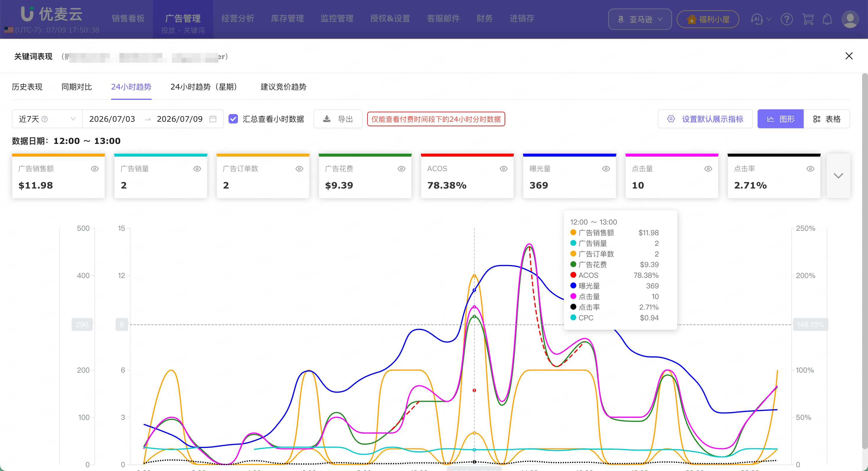Switch to 历史表现 tab
868x471 pixels.
click(27, 87)
